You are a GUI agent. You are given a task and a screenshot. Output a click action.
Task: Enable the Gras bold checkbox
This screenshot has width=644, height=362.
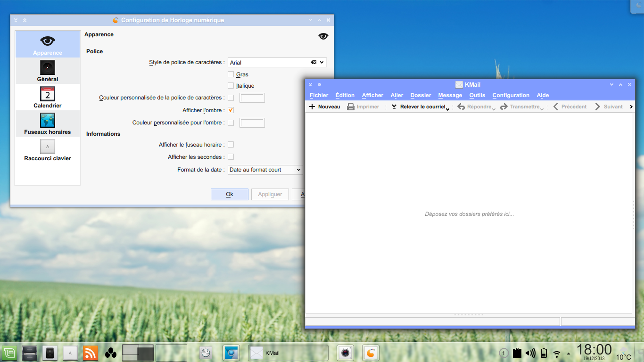231,74
